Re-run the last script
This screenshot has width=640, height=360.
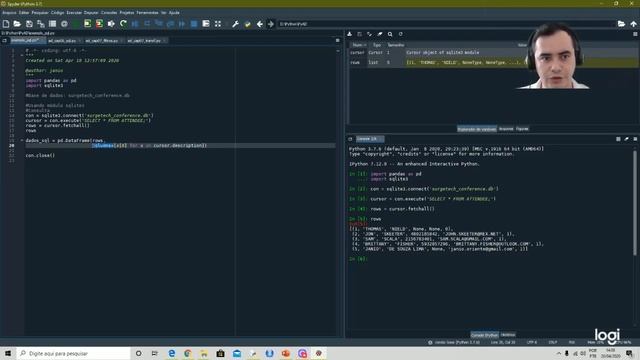click(x=123, y=24)
